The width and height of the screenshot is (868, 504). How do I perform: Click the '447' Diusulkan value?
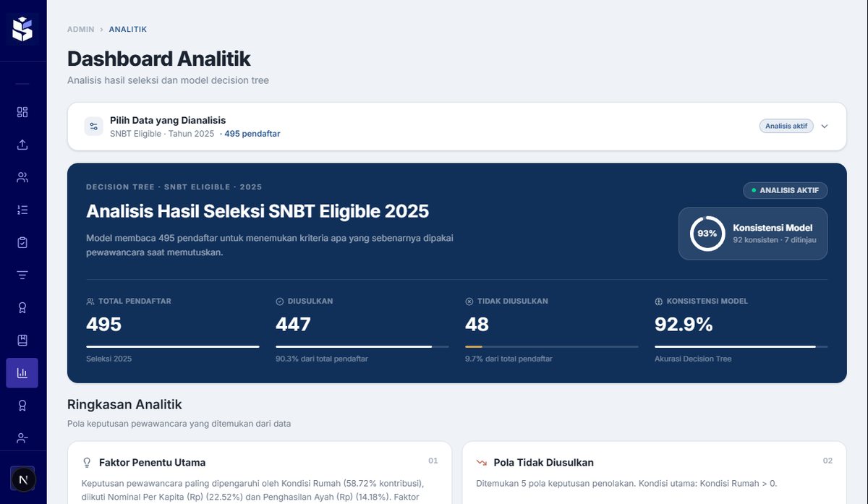pos(293,325)
